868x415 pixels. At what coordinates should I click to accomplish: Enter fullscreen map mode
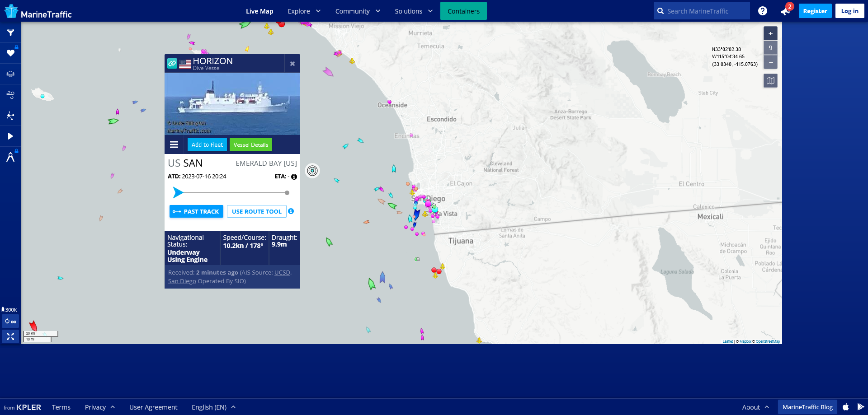tap(10, 336)
